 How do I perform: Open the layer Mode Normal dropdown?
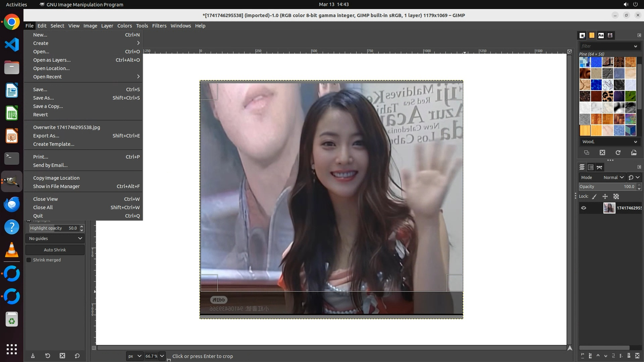point(613,177)
